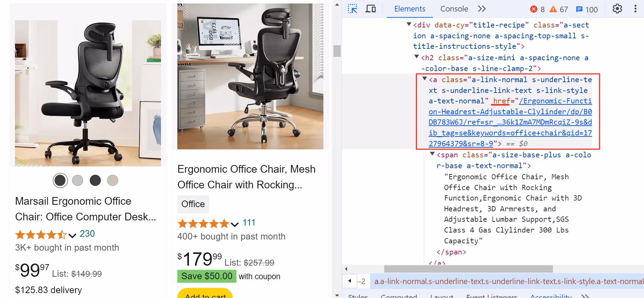
Task: Open the more DevTools tabs chevron
Action: point(482,9)
